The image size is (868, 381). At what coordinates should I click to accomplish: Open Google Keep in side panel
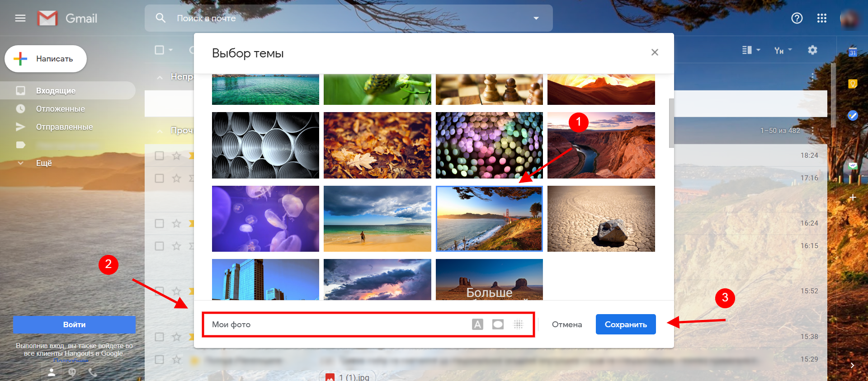853,84
